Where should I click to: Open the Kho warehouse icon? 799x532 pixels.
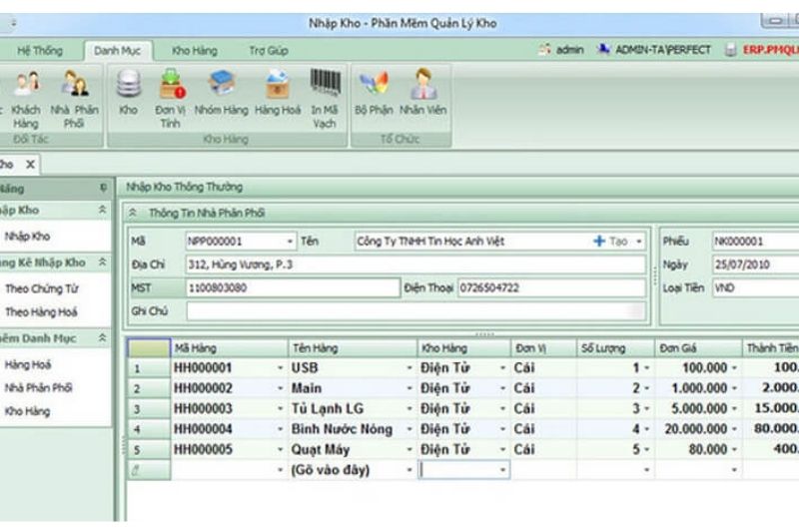coord(128,95)
